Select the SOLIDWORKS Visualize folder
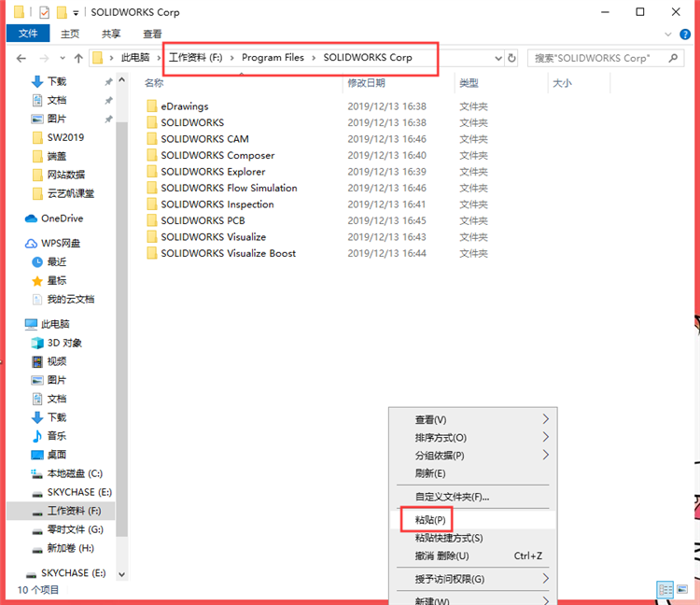 click(x=214, y=237)
